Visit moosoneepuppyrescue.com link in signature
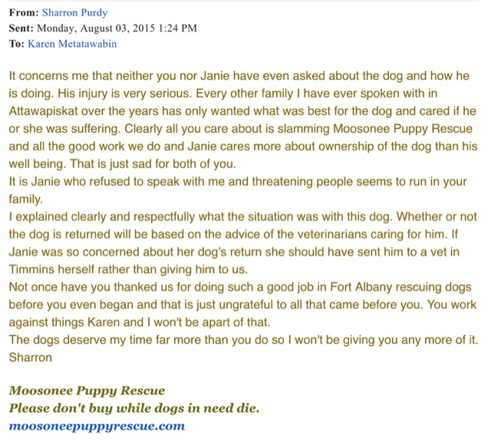This screenshot has width=491, height=448. [97, 426]
